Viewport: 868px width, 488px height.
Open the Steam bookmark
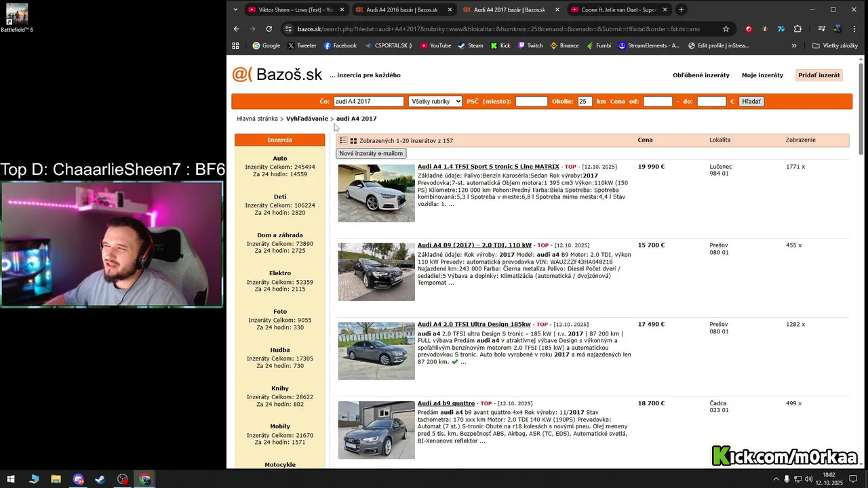click(x=470, y=45)
